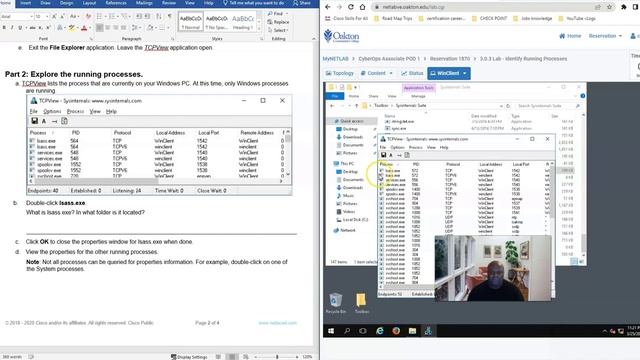The image size is (640, 360).
Task: Click the Increase Indent icon
Action: pyautogui.click(x=147, y=16)
